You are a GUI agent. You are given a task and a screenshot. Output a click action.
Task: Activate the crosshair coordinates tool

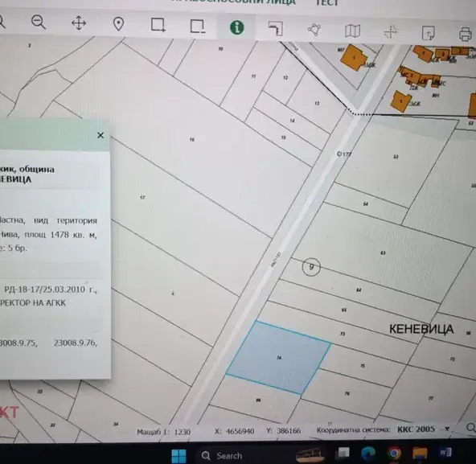tap(391, 32)
